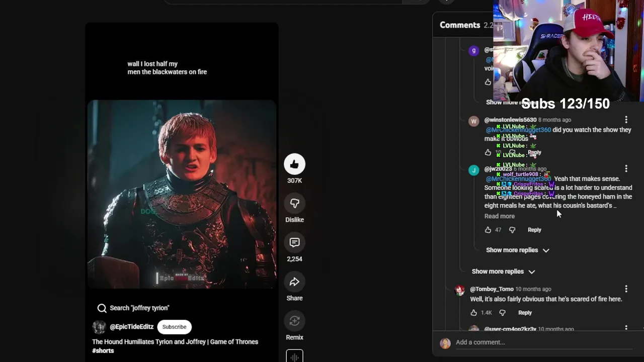
Task: Click the user avatar beside Add a comment
Action: 445,343
